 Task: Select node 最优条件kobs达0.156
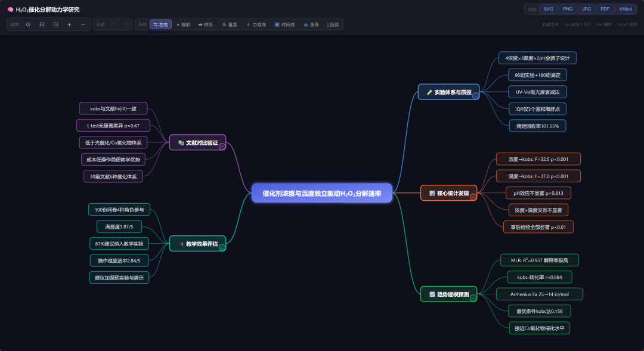point(539,311)
